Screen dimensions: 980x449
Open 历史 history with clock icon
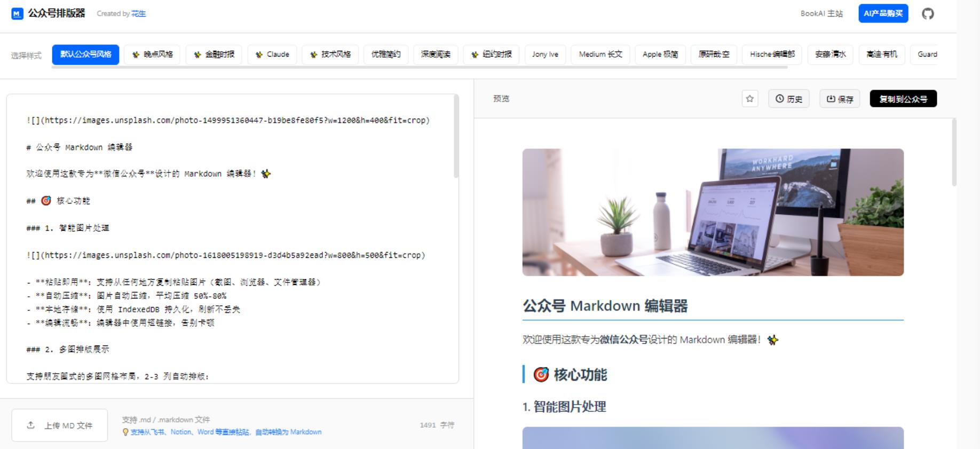pos(788,99)
